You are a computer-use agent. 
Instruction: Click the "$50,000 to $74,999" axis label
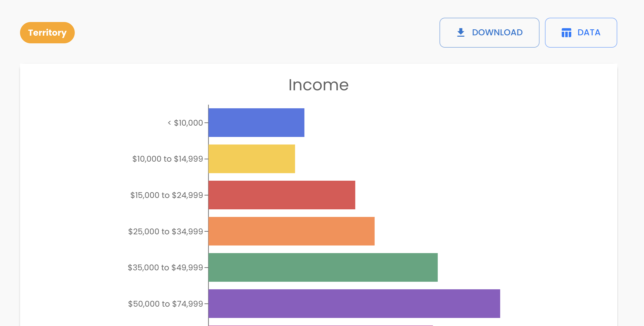(166, 304)
